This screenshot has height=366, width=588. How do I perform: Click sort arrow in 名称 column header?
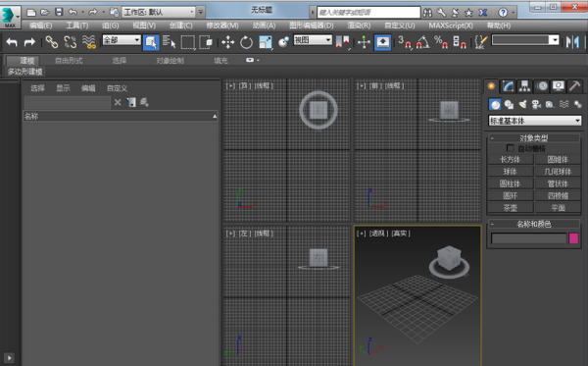pos(215,117)
